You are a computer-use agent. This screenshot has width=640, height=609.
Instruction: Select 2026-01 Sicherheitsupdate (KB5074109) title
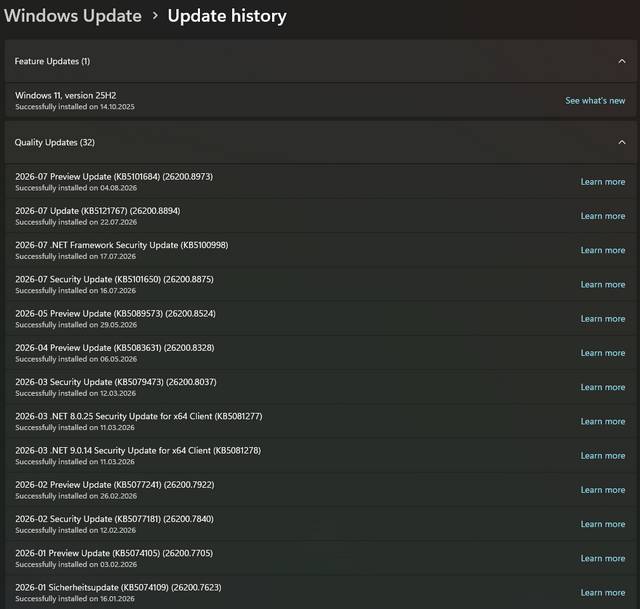coord(118,588)
